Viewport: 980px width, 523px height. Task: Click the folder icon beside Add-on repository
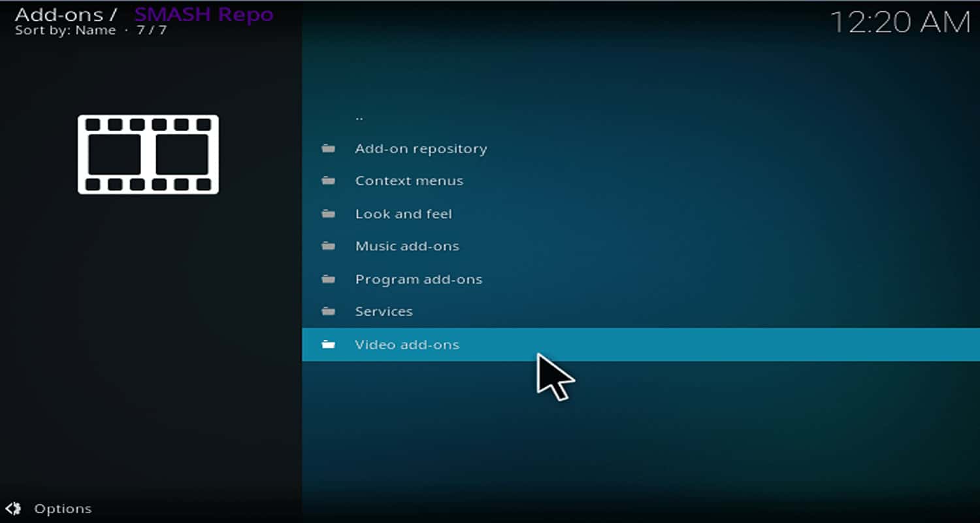click(x=328, y=148)
